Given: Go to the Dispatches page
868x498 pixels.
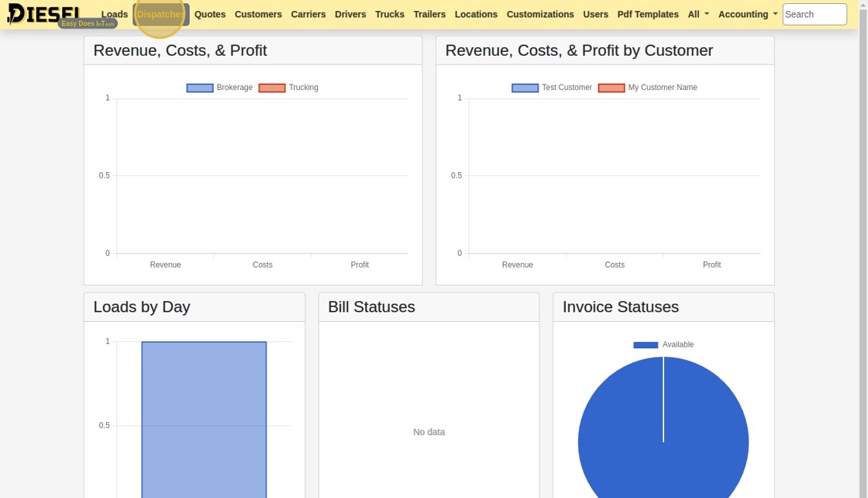Looking at the screenshot, I should [x=161, y=15].
